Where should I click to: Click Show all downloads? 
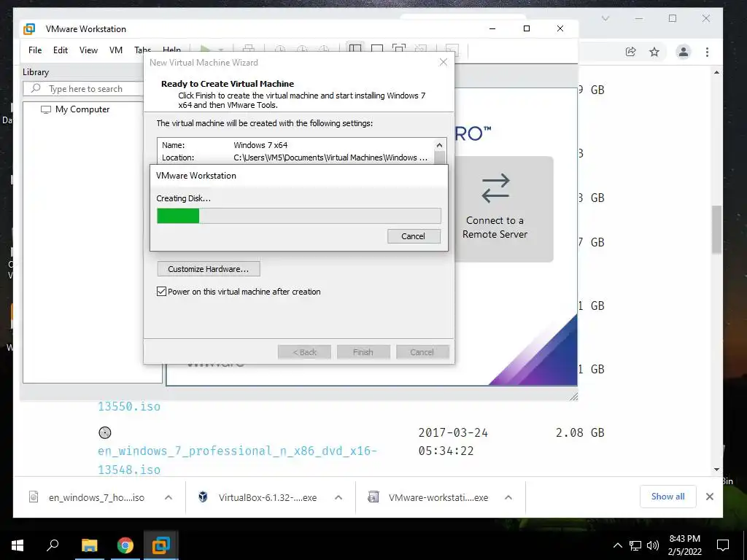pos(668,497)
